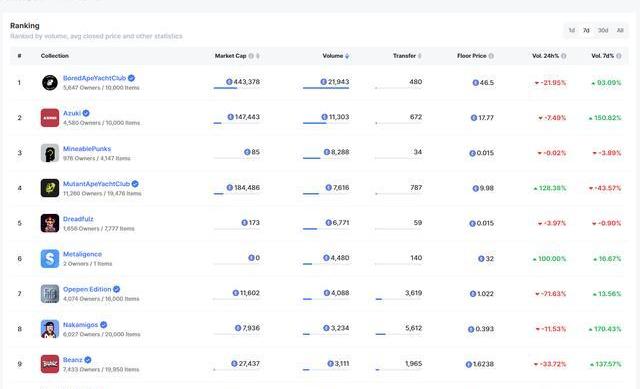The image size is (640, 389).
Task: Click the Nakamigos pixel character icon
Action: [50, 329]
